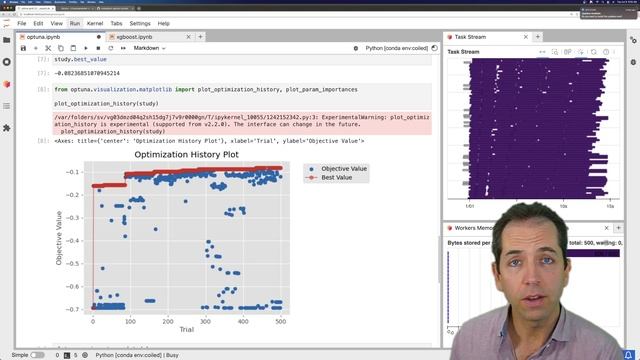The width and height of the screenshot is (640, 360).
Task: Select the wheel zoom tool in Task Stream
Action: click(568, 52)
